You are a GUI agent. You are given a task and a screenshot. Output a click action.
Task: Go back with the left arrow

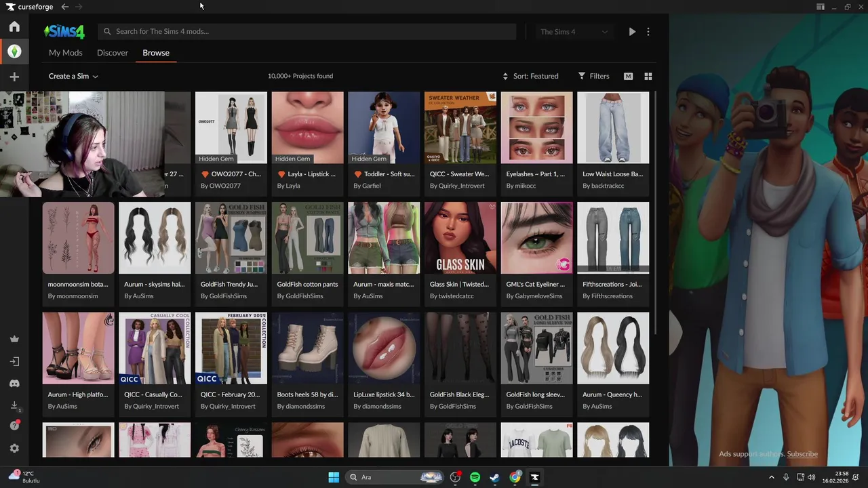pyautogui.click(x=64, y=7)
